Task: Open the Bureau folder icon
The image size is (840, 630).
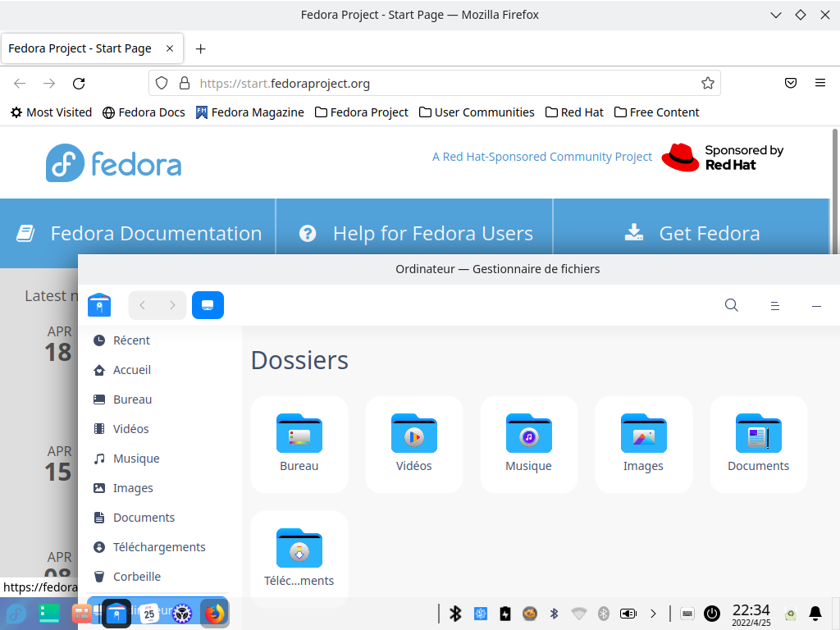Action: coord(299,444)
